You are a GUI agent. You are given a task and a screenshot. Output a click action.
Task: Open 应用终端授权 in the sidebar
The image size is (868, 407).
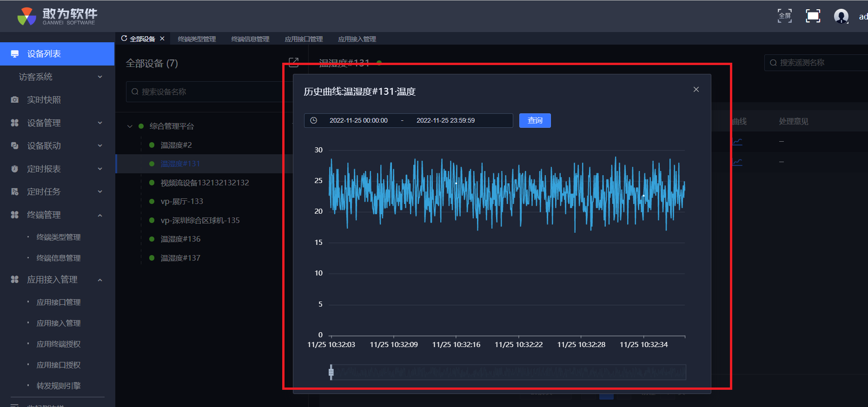[59, 344]
